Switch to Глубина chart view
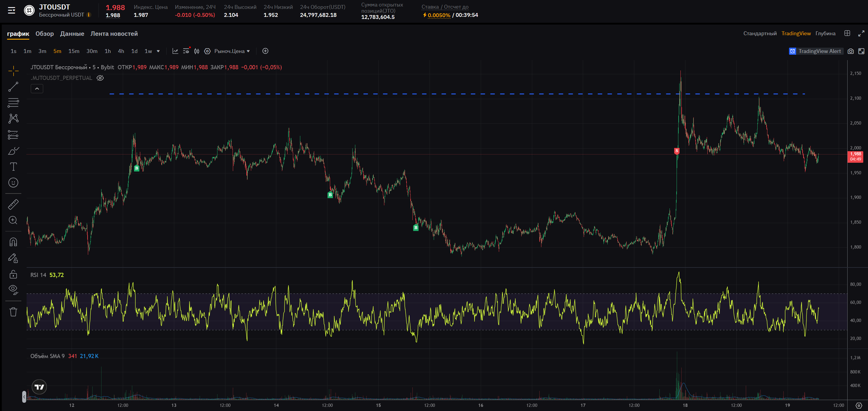 825,33
